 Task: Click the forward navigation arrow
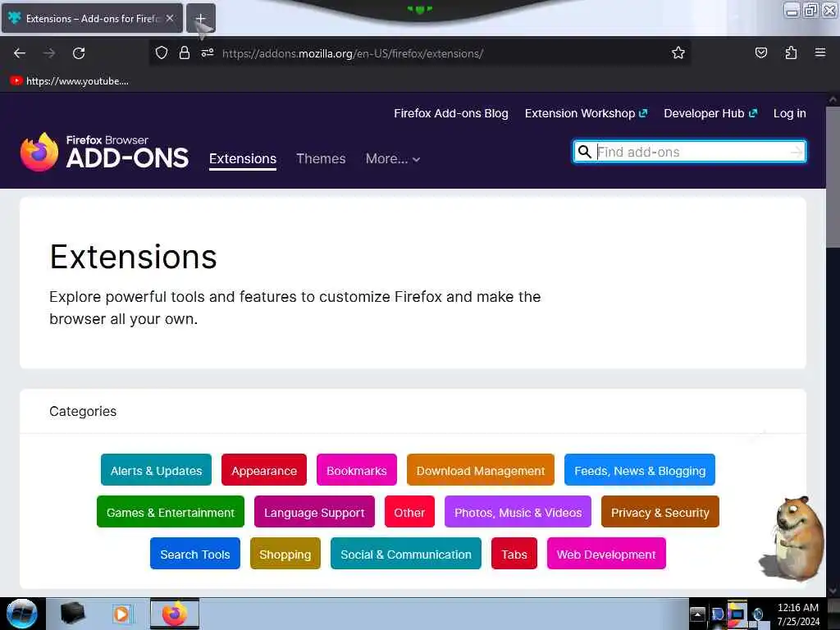click(49, 53)
